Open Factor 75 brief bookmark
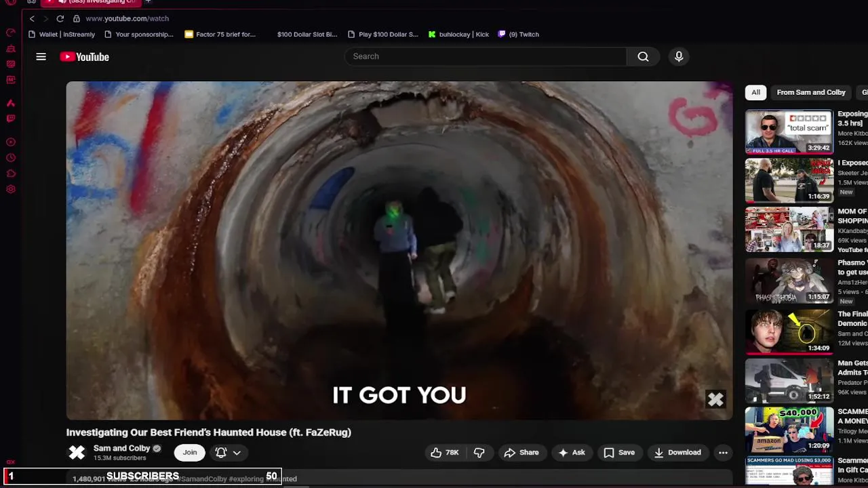This screenshot has height=488, width=868. 220,35
